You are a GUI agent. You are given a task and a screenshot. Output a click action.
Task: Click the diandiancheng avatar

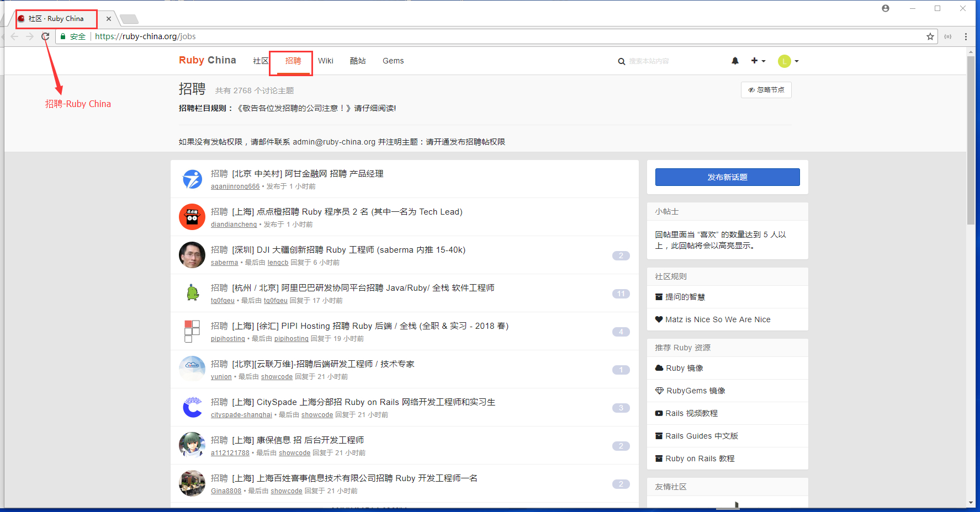(x=192, y=217)
